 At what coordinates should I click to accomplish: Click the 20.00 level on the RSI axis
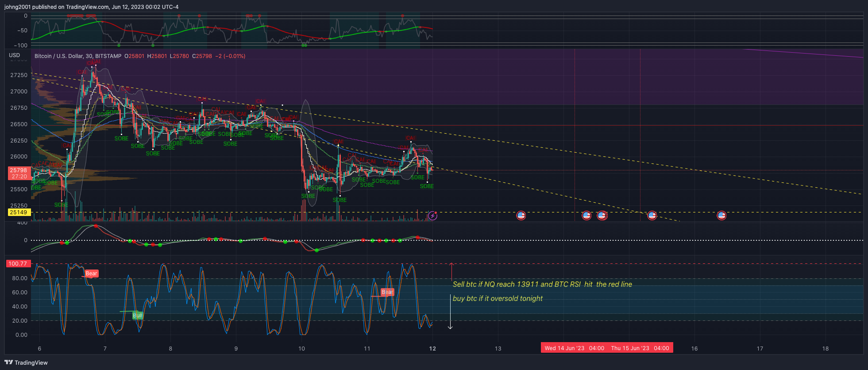point(19,321)
